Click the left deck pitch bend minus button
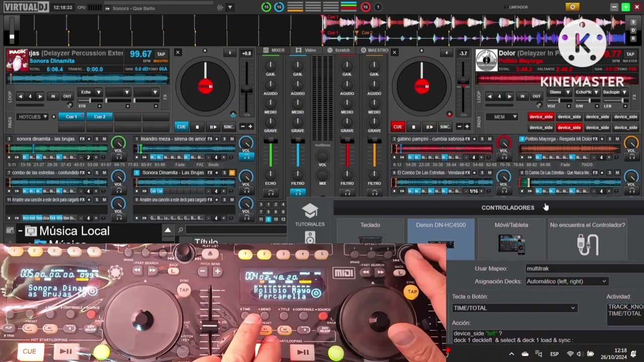The image size is (644, 362). (243, 127)
